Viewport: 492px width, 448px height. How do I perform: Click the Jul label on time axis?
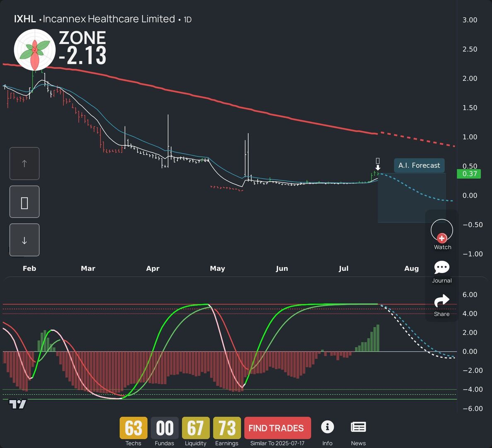(344, 268)
